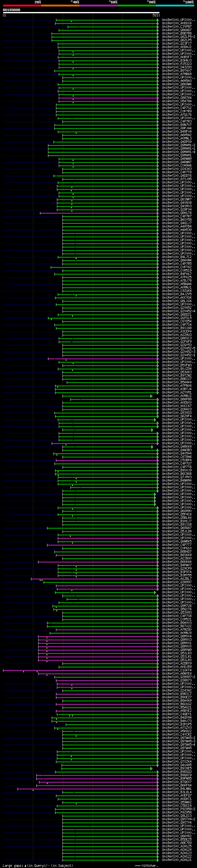Click hit UniRef100_B6TX22

point(177,626)
